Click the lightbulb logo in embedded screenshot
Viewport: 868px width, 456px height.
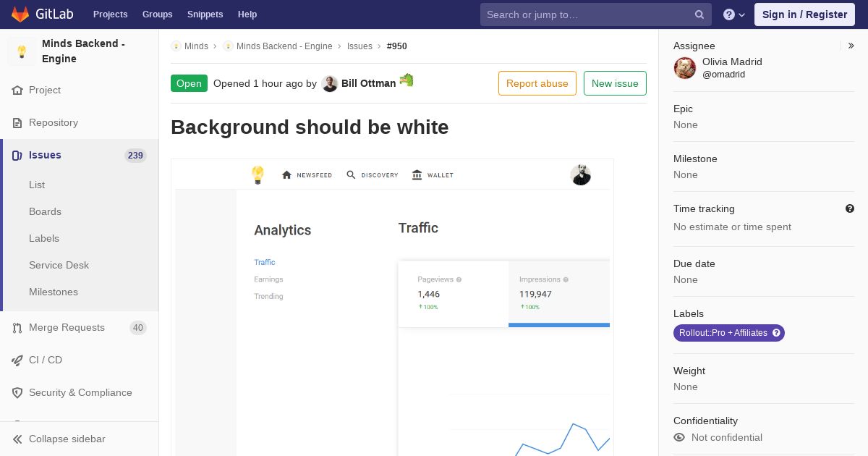pyautogui.click(x=258, y=175)
